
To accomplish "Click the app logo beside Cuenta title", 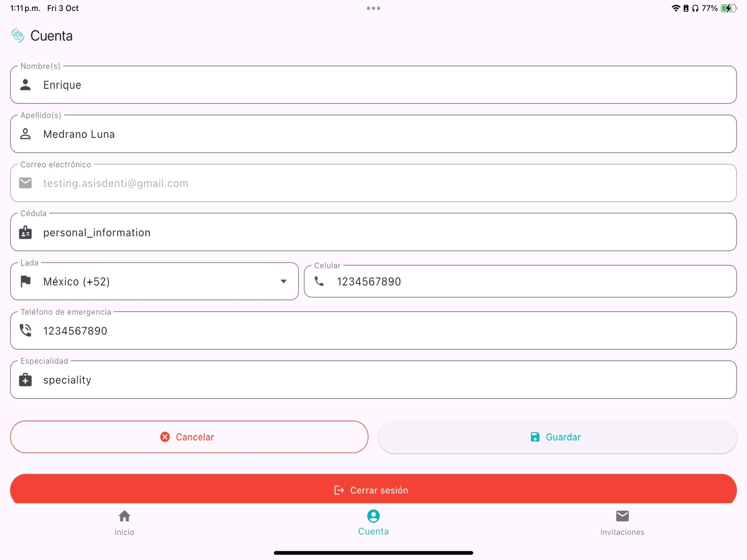I will 18,36.
